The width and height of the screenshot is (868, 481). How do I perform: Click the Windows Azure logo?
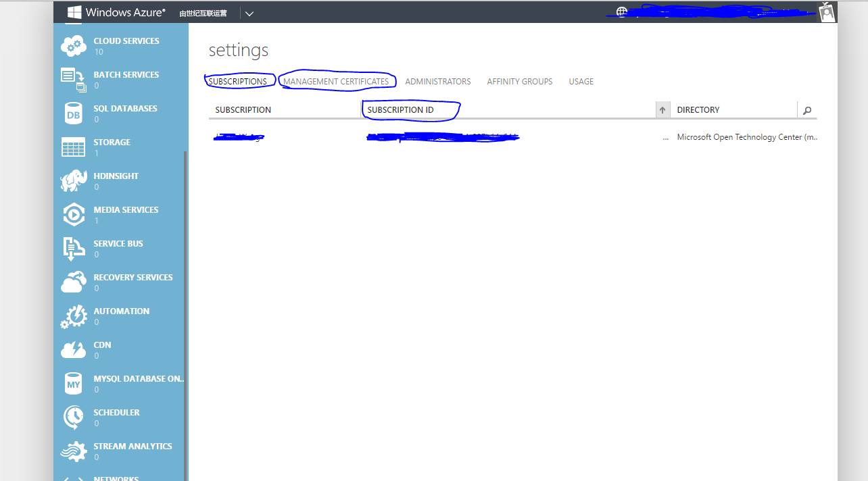116,12
